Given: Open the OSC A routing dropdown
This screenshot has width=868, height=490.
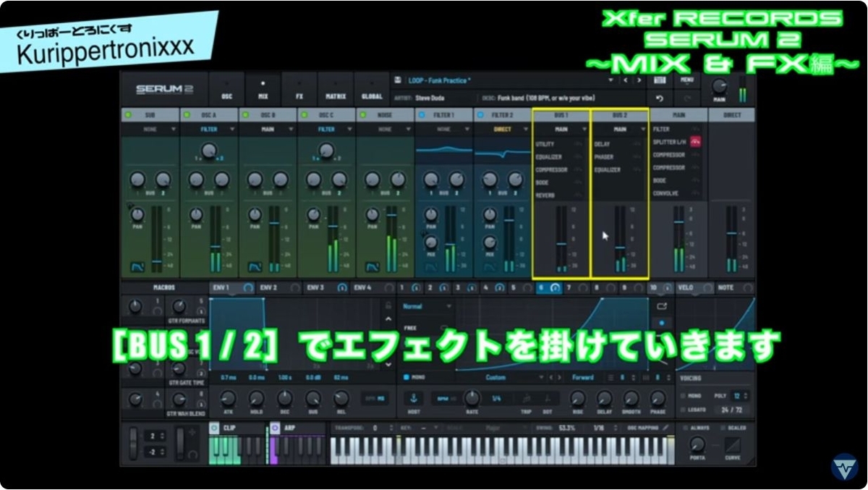Looking at the screenshot, I should [x=209, y=130].
